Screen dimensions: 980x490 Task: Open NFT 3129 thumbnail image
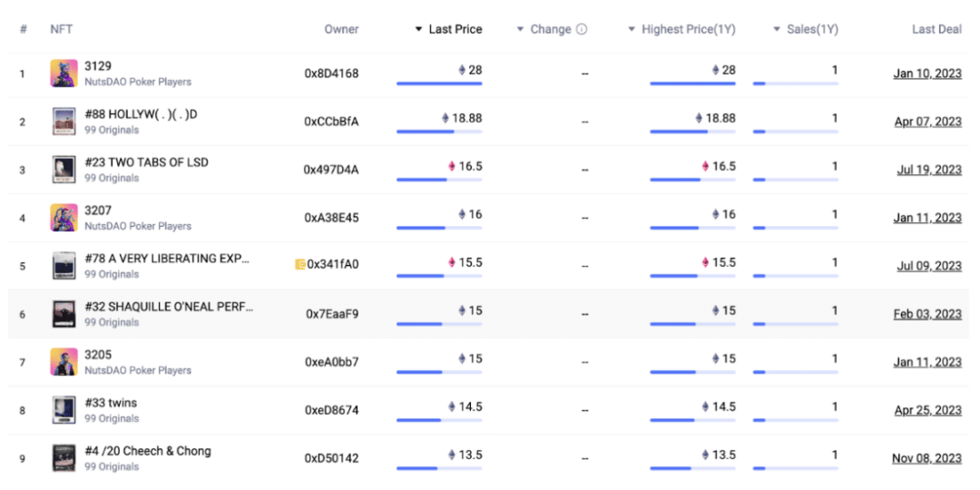pos(64,73)
